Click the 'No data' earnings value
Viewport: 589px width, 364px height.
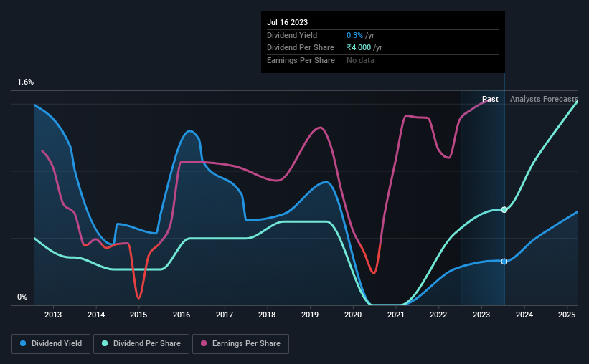[x=360, y=60]
